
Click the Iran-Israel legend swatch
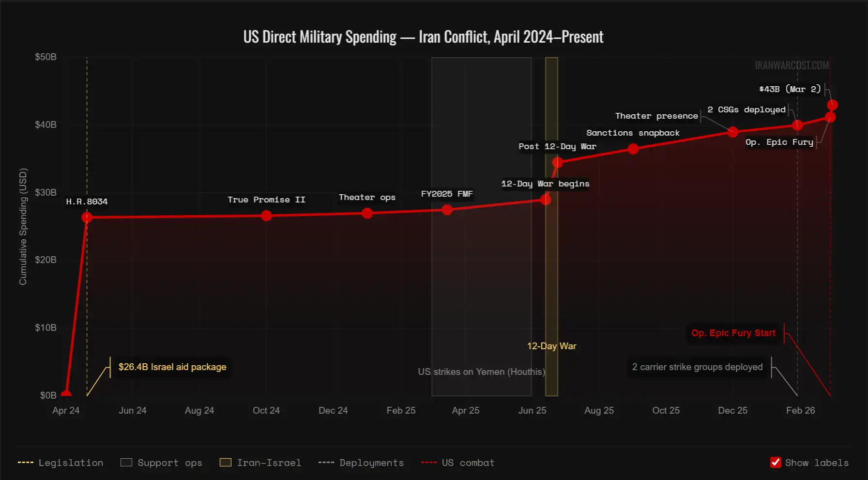(x=226, y=463)
